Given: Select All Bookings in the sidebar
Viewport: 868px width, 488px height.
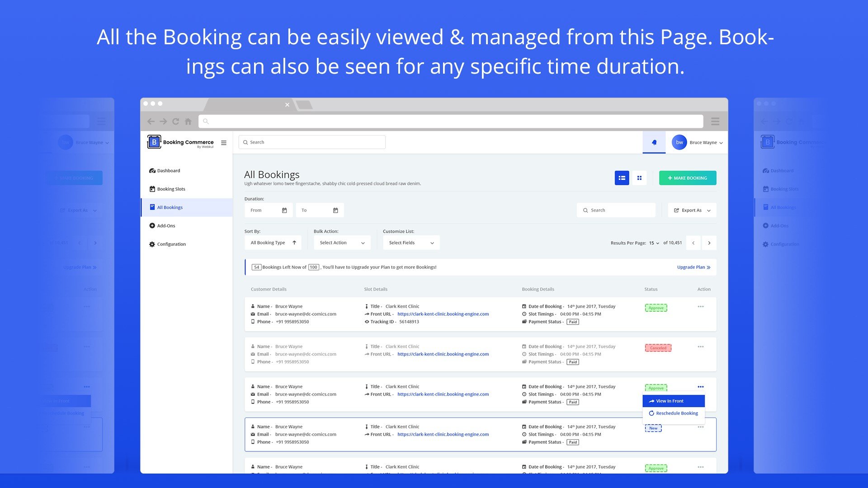Looking at the screenshot, I should coord(186,207).
